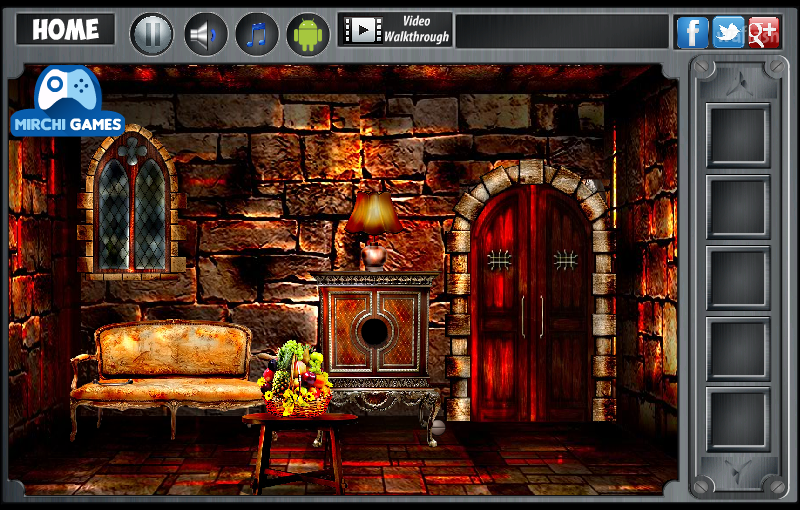Viewport: 800px width, 510px height.
Task: Select the second inventory slot
Action: [738, 207]
